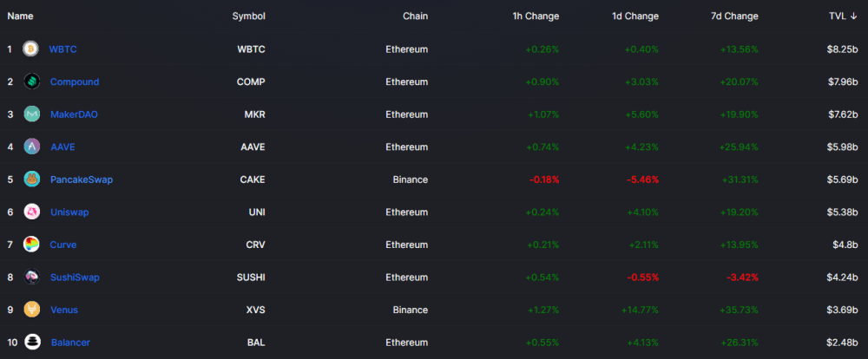Open the Balancer protocol link
Viewport: 868px width, 359px height.
pos(71,343)
